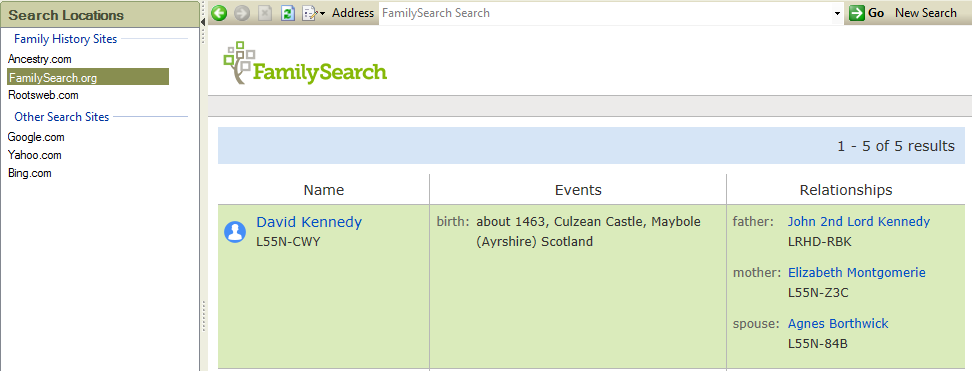Screen dimensions: 972x371
Task: Select Rootsweb.com search location
Action: pos(43,95)
